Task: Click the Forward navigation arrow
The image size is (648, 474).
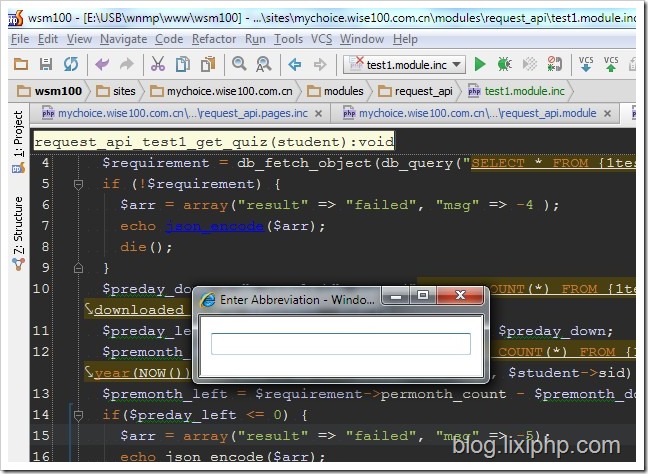Action: pos(319,64)
